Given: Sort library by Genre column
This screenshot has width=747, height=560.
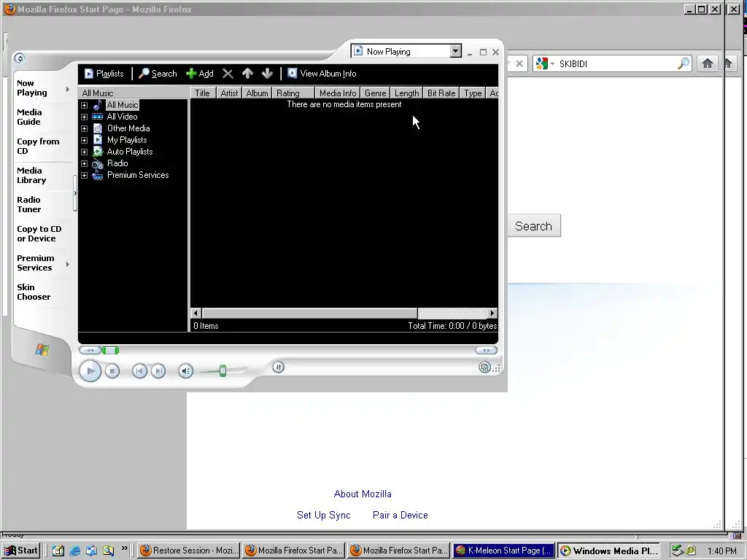Looking at the screenshot, I should (x=376, y=93).
